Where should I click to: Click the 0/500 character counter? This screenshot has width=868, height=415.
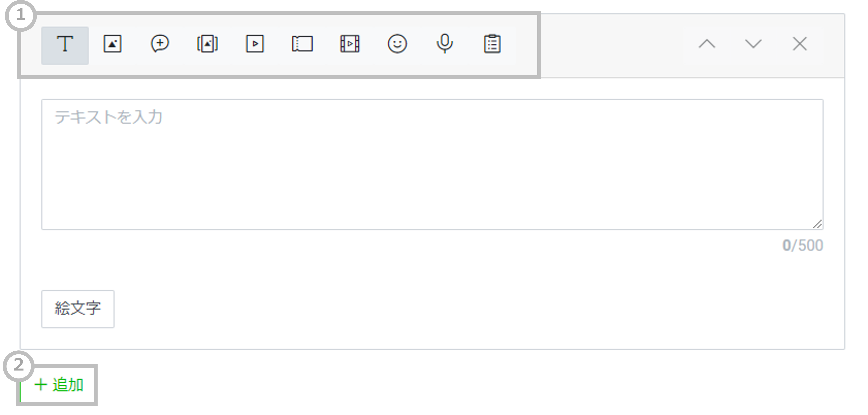click(803, 245)
